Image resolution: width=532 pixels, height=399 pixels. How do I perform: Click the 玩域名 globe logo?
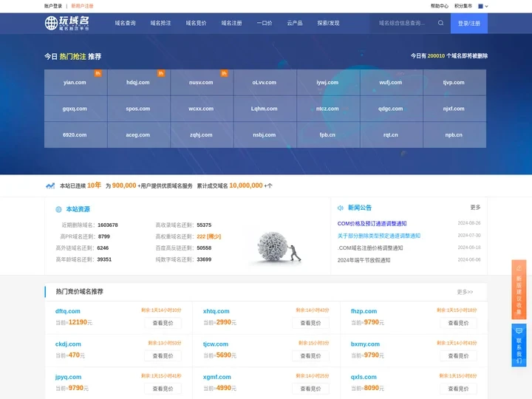(x=66, y=23)
